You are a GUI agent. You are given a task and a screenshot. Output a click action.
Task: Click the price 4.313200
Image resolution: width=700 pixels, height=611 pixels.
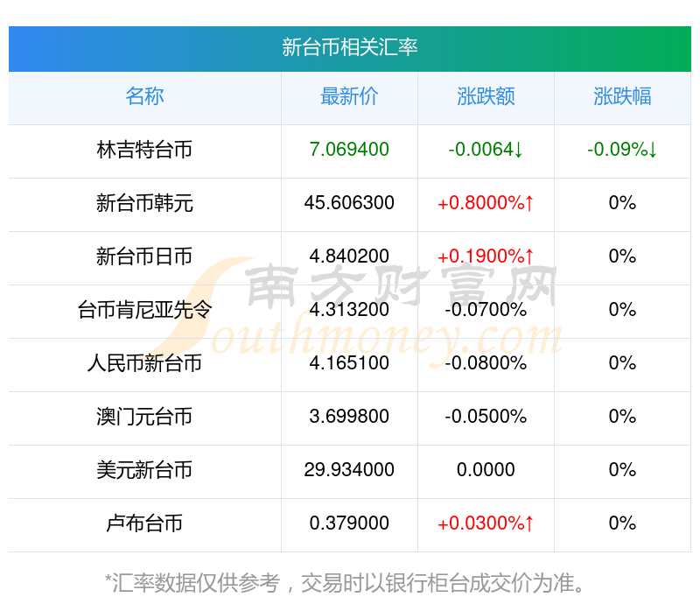tap(349, 310)
